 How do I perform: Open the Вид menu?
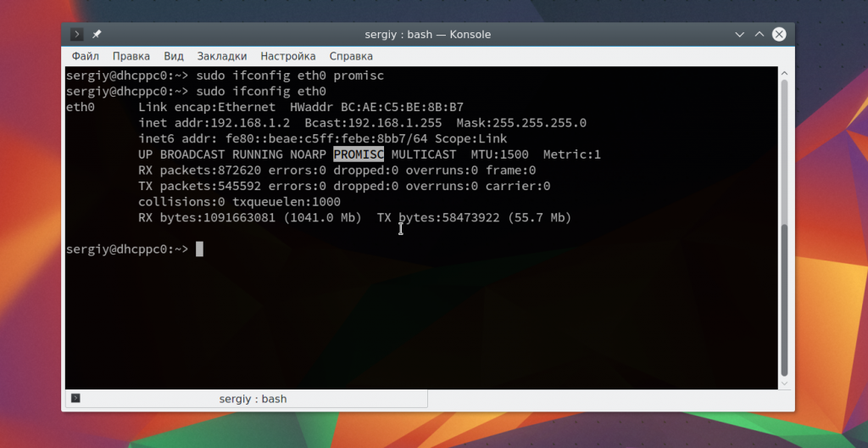pos(174,56)
